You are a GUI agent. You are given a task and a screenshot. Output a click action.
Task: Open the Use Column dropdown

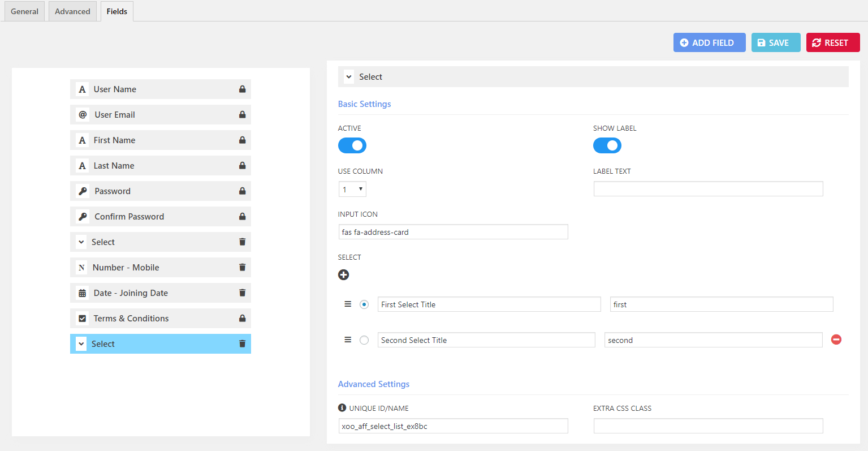[352, 189]
